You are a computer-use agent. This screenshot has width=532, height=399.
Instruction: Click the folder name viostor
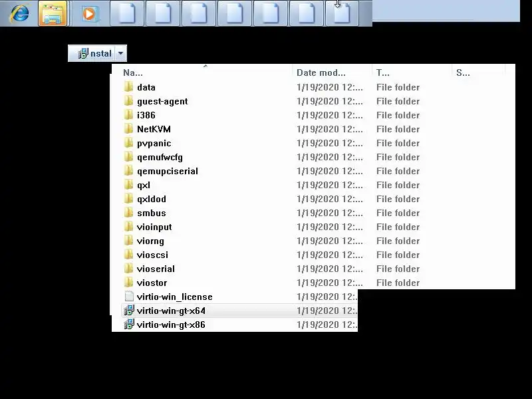(x=152, y=283)
